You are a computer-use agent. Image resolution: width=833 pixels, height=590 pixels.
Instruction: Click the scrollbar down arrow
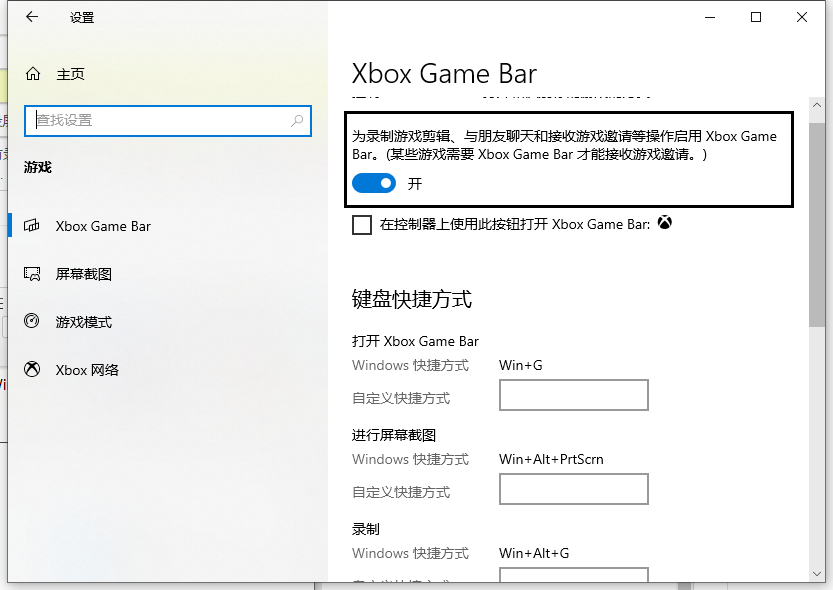coord(817,574)
